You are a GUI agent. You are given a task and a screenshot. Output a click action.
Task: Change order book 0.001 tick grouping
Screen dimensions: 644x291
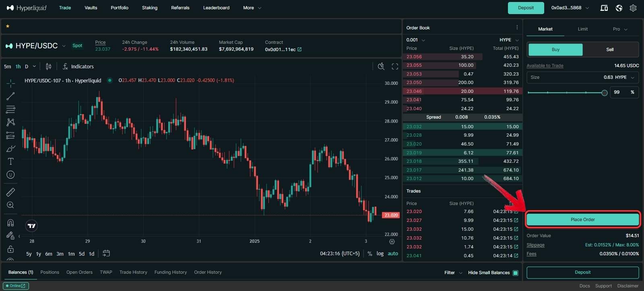(416, 40)
